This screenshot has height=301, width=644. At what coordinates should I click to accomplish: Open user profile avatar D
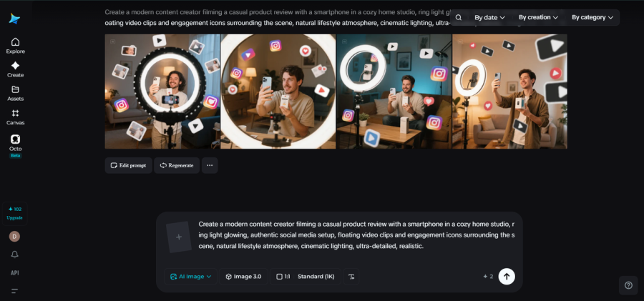click(x=14, y=236)
